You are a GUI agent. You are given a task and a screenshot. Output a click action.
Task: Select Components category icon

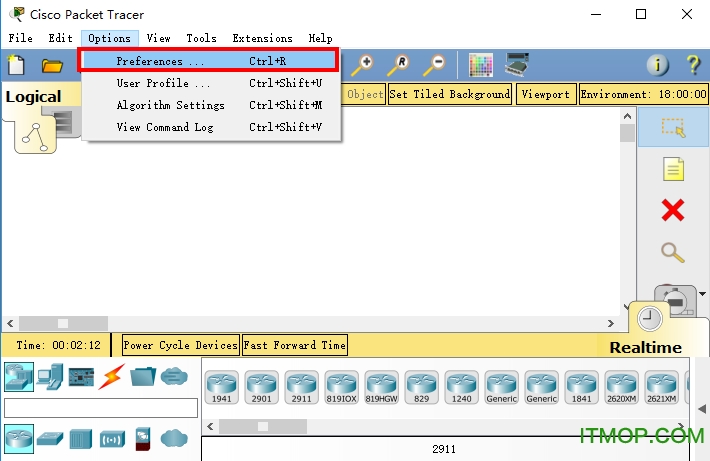(81, 377)
